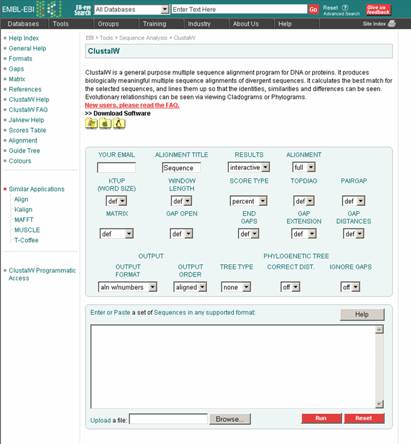Open the Groups menu
Image resolution: width=411 pixels, height=444 pixels.
click(108, 24)
